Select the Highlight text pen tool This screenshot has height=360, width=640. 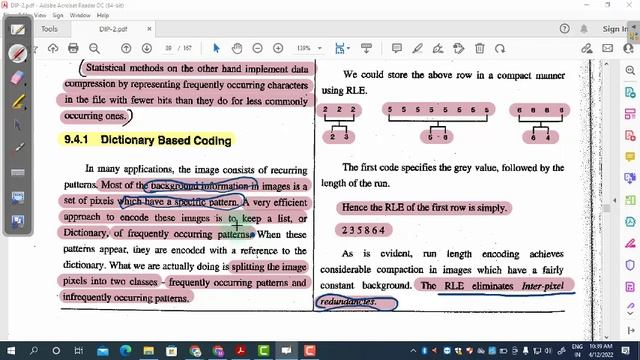pyautogui.click(x=417, y=48)
